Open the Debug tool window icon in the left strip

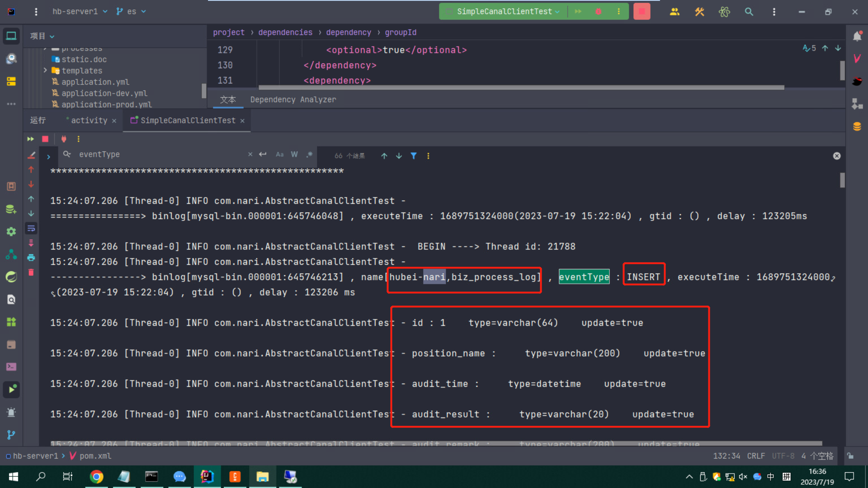point(11,412)
